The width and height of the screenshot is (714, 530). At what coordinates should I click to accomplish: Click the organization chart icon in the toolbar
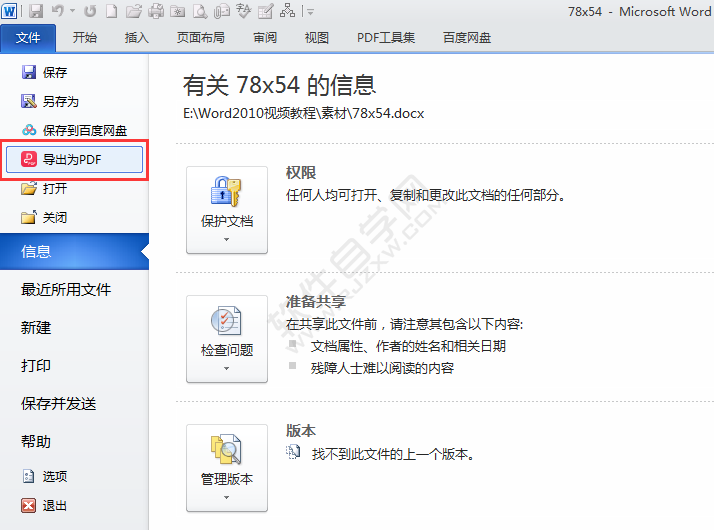click(x=287, y=11)
